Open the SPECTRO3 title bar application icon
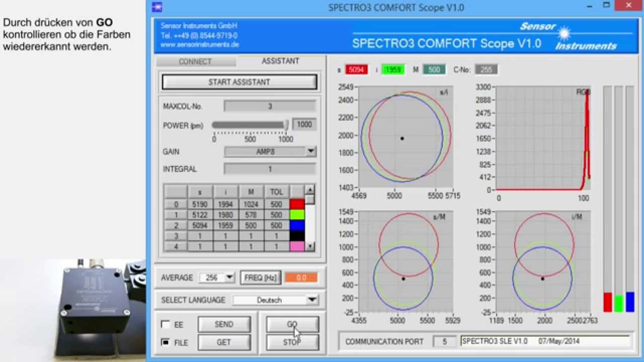644x362 pixels. [157, 7]
